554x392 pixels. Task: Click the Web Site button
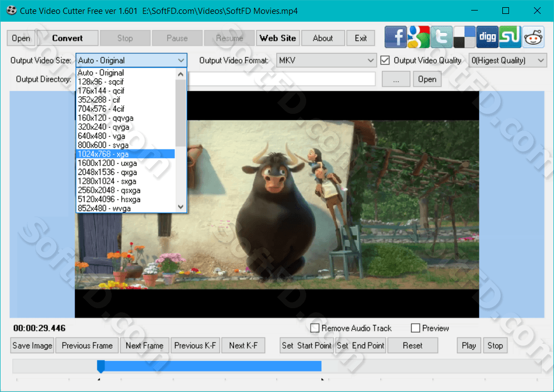pyautogui.click(x=278, y=38)
